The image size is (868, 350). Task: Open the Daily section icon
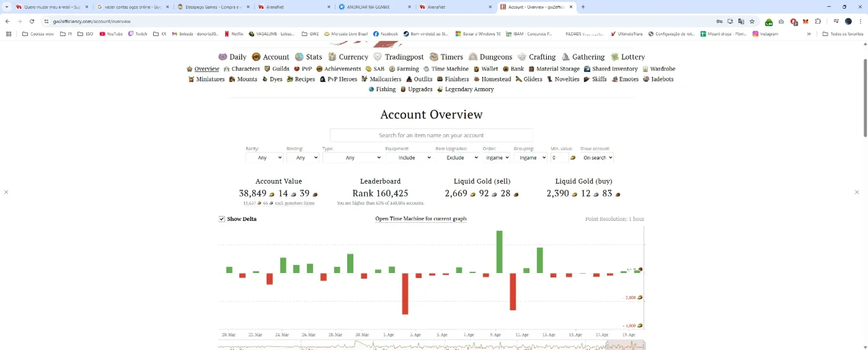pyautogui.click(x=223, y=56)
